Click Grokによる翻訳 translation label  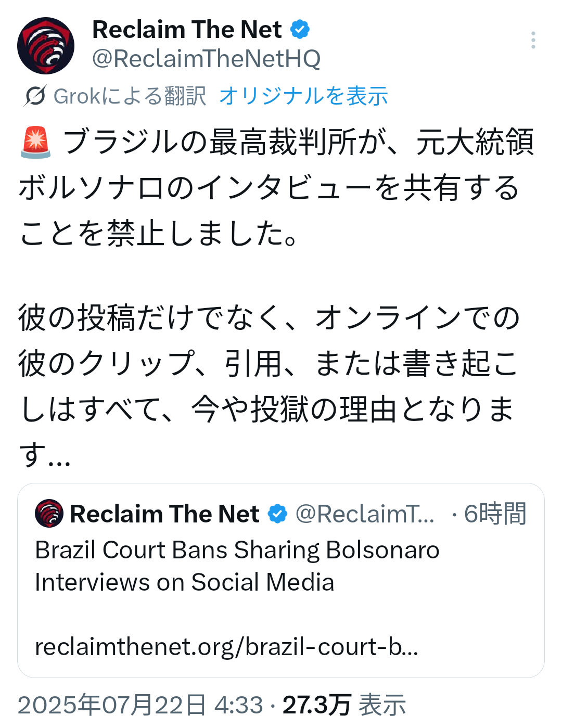point(130,96)
